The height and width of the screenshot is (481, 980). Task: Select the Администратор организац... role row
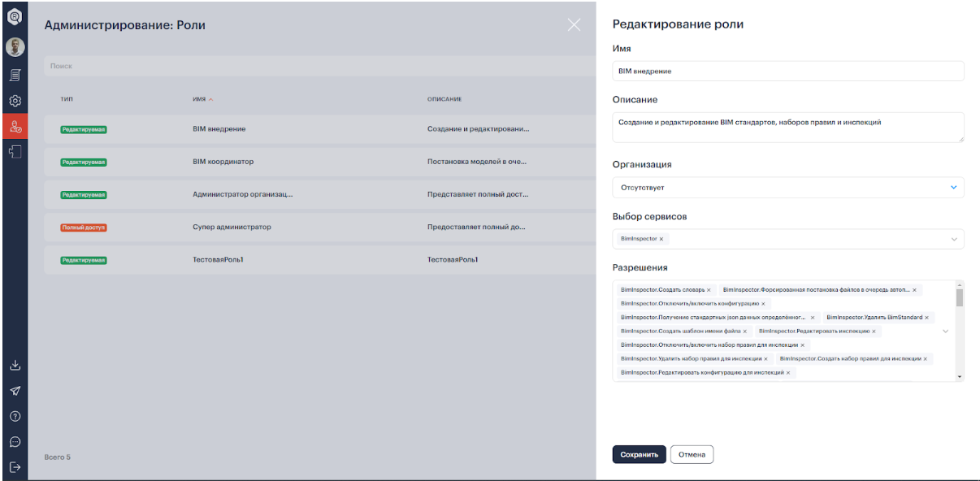click(x=320, y=195)
